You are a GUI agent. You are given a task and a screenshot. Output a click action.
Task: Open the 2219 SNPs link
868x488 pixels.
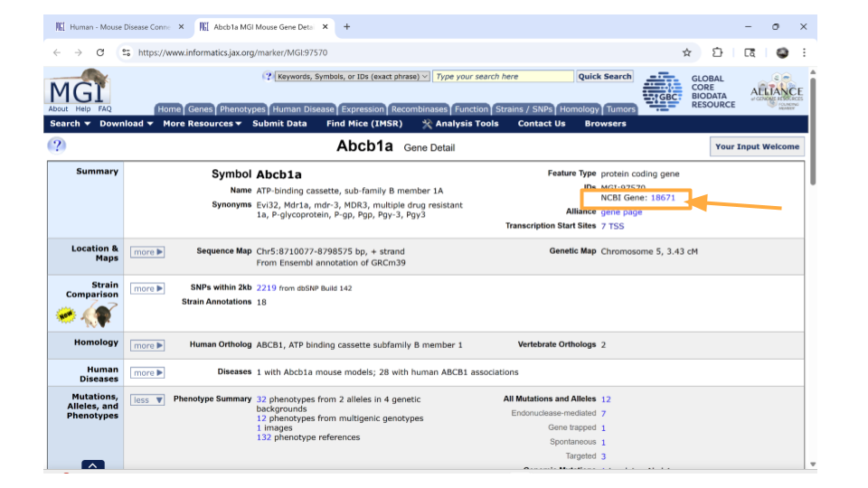266,287
